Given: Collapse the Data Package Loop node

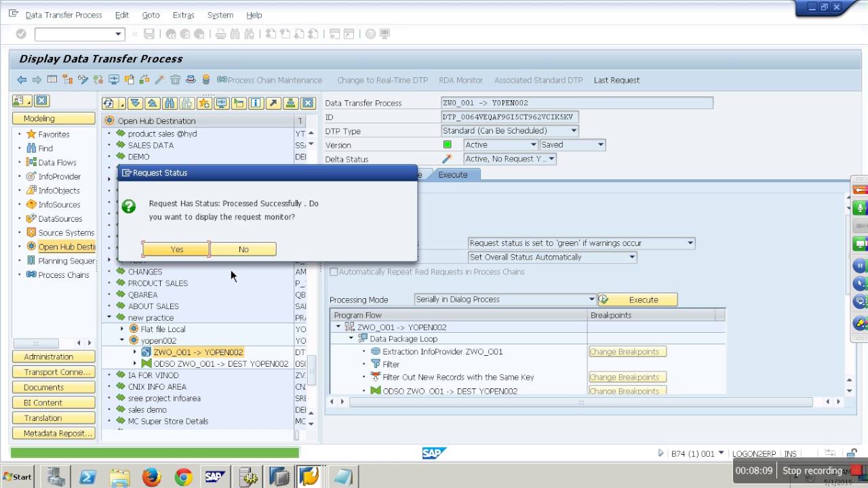Looking at the screenshot, I should (x=351, y=339).
